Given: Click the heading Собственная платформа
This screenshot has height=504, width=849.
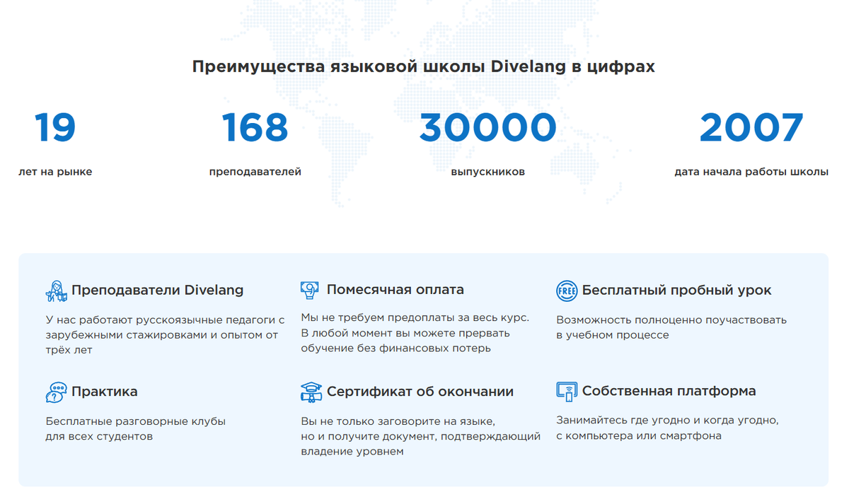Looking at the screenshot, I should pos(669,392).
